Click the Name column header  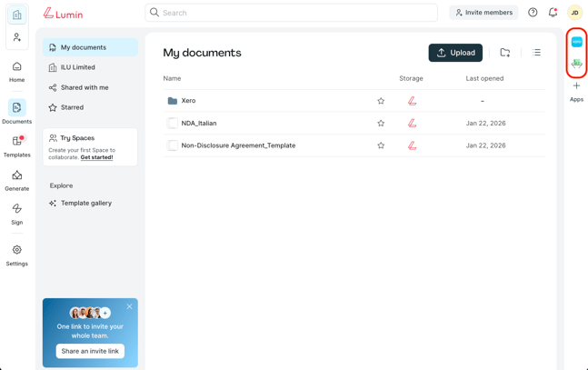[172, 78]
